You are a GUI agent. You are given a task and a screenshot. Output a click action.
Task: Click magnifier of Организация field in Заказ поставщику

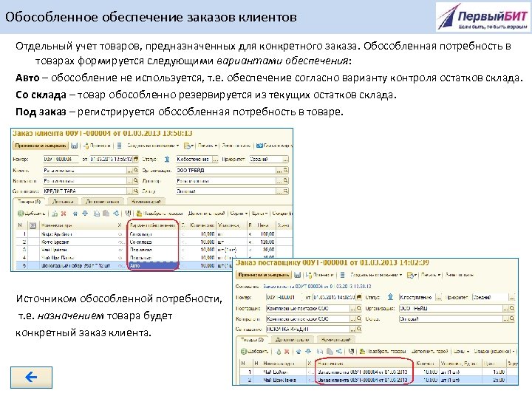(512, 308)
